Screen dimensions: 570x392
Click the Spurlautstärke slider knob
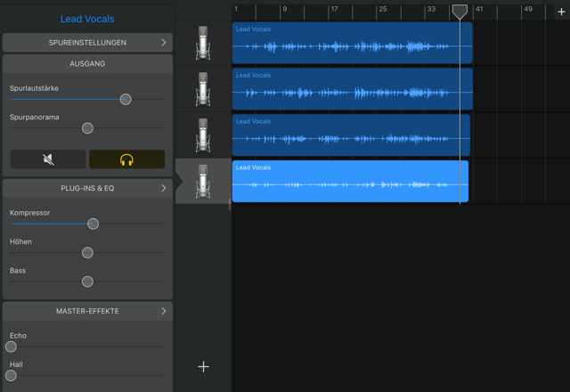tap(126, 99)
